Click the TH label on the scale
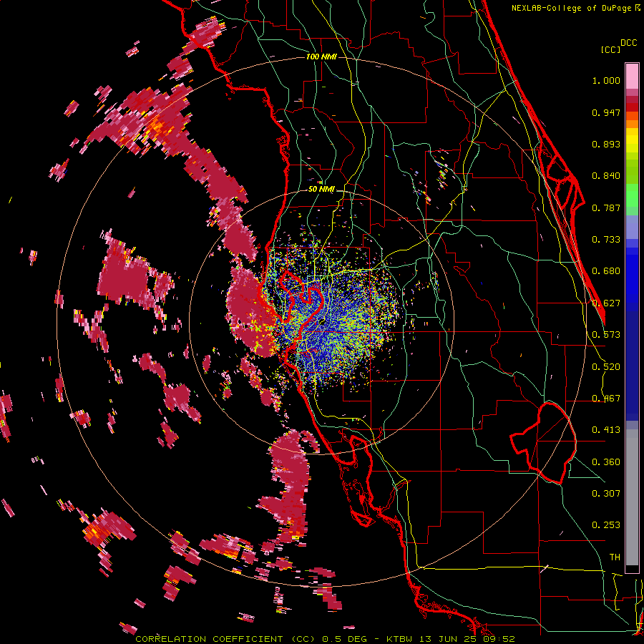Screen dimensions: 644x644 pos(615,557)
